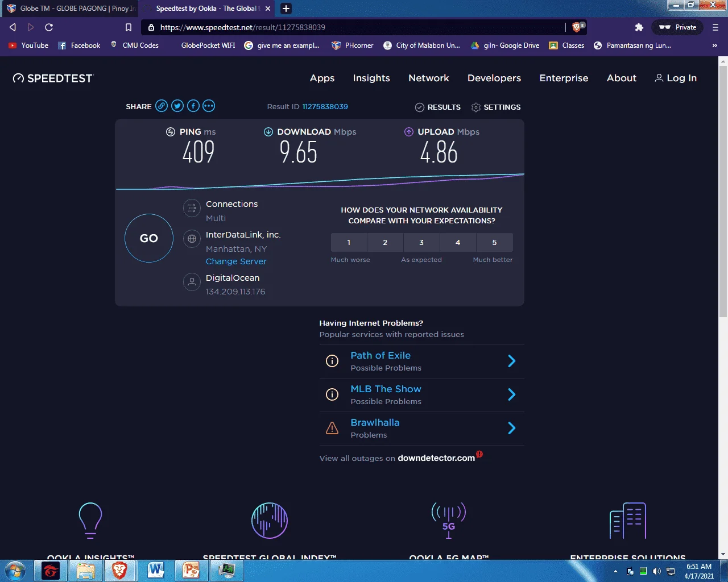728x582 pixels.
Task: Bookmark this page icon
Action: [129, 27]
